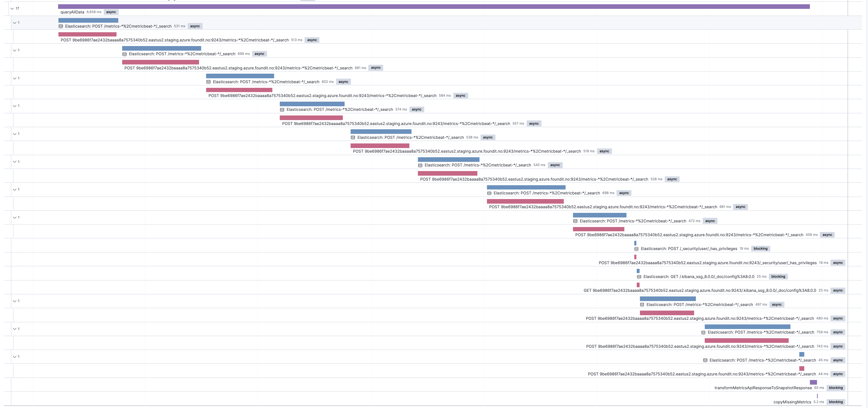Toggle the async badge on the queryAllData span
Viewport: 868px width, 408px height.
point(111,12)
